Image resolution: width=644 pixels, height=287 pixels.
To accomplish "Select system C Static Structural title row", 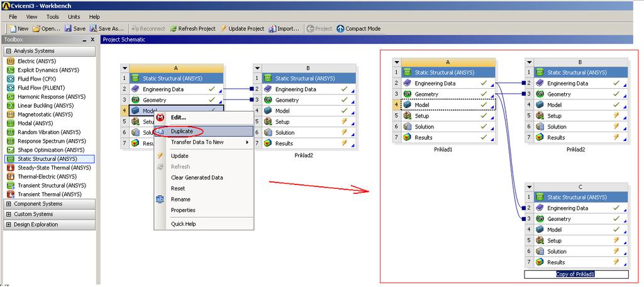I will coord(580,198).
